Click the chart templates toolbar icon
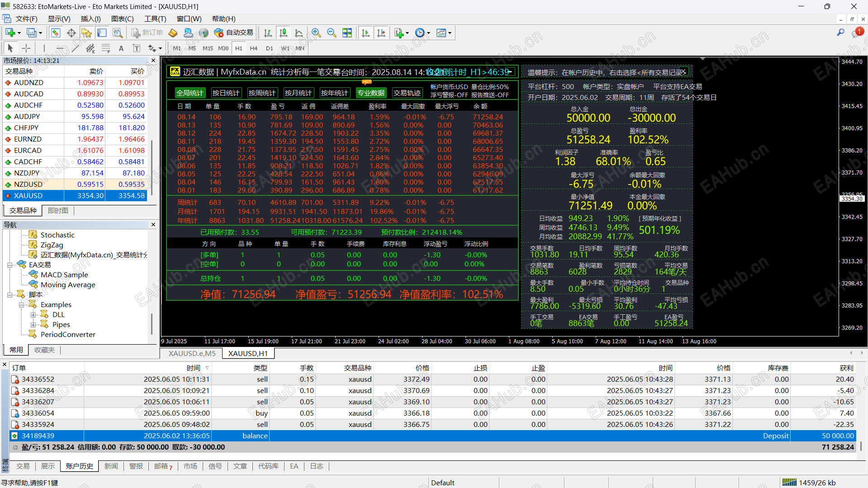The height and width of the screenshot is (488, 868). pyautogui.click(x=441, y=33)
